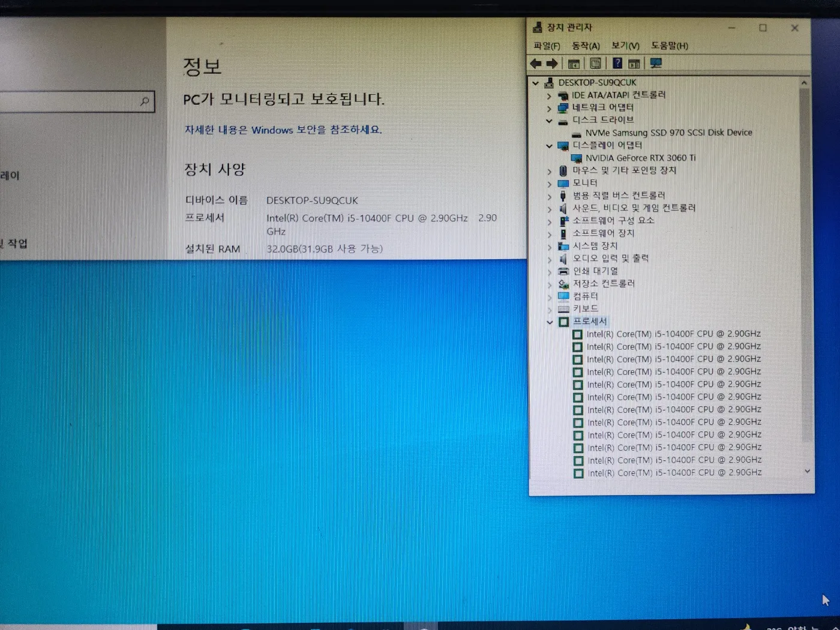The height and width of the screenshot is (630, 840).
Task: Click the 장치 사양 heading in Settings
Action: [215, 170]
